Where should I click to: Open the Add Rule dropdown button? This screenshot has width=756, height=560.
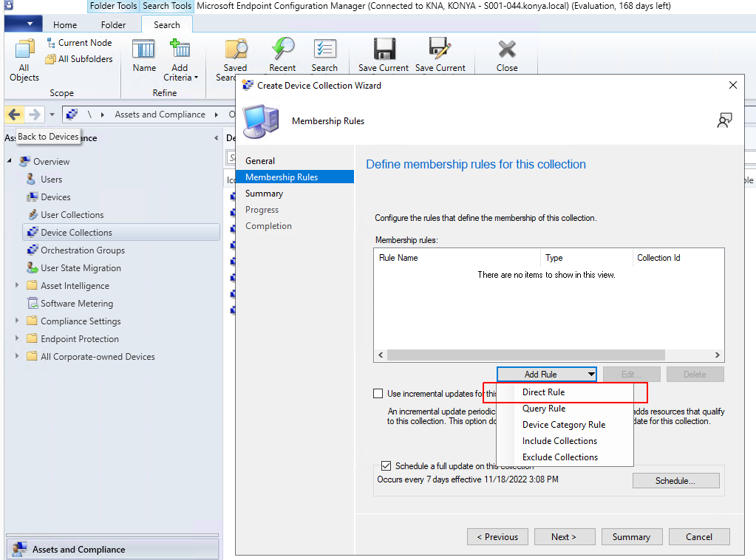[547, 375]
